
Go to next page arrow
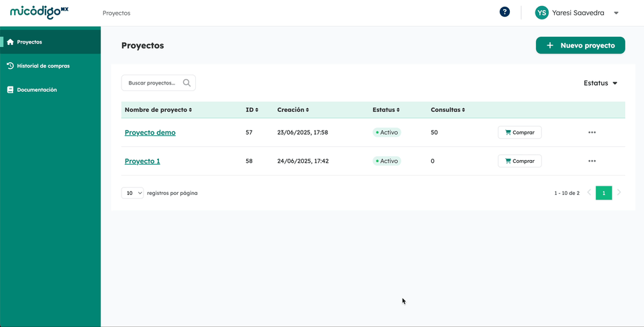tap(619, 192)
